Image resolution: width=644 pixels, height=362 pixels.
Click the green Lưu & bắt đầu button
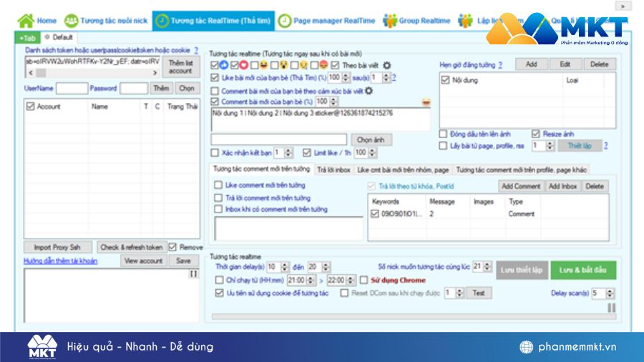(583, 270)
